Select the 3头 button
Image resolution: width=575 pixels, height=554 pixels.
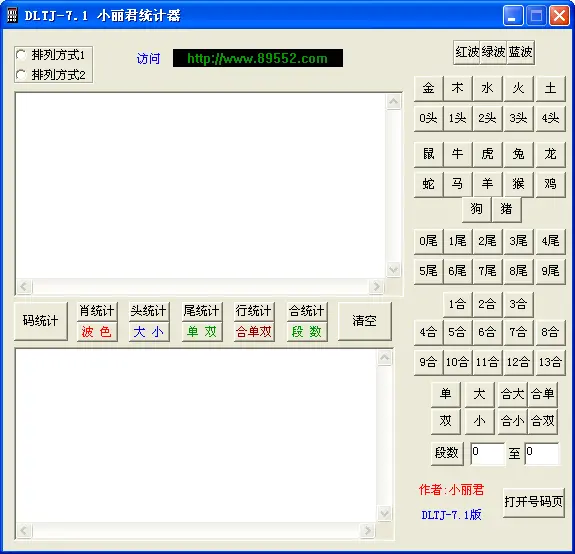(518, 118)
